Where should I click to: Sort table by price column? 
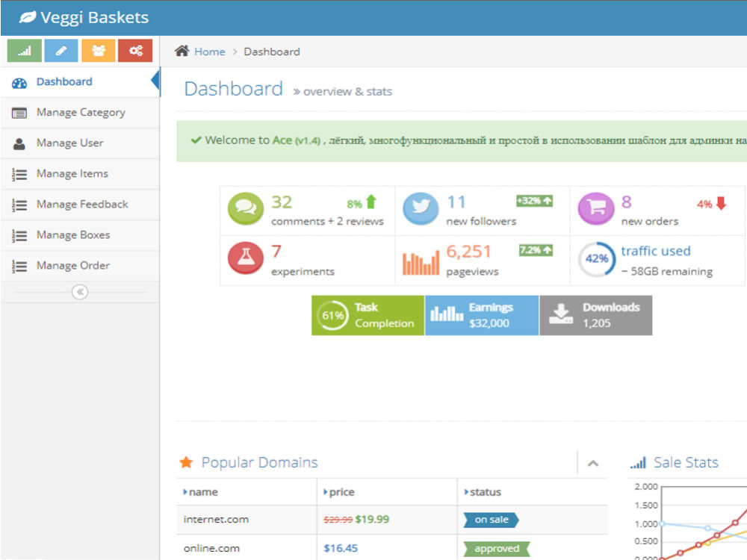click(387, 492)
